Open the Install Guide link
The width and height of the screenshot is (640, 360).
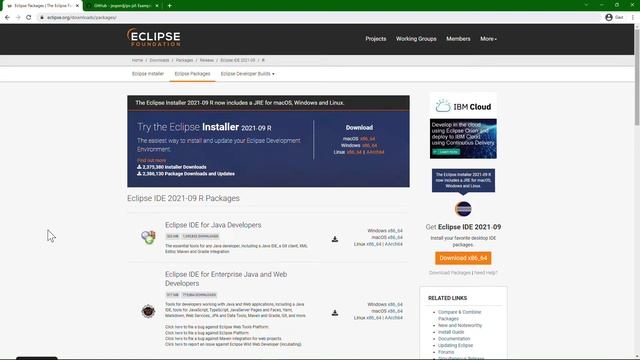pos(451,332)
